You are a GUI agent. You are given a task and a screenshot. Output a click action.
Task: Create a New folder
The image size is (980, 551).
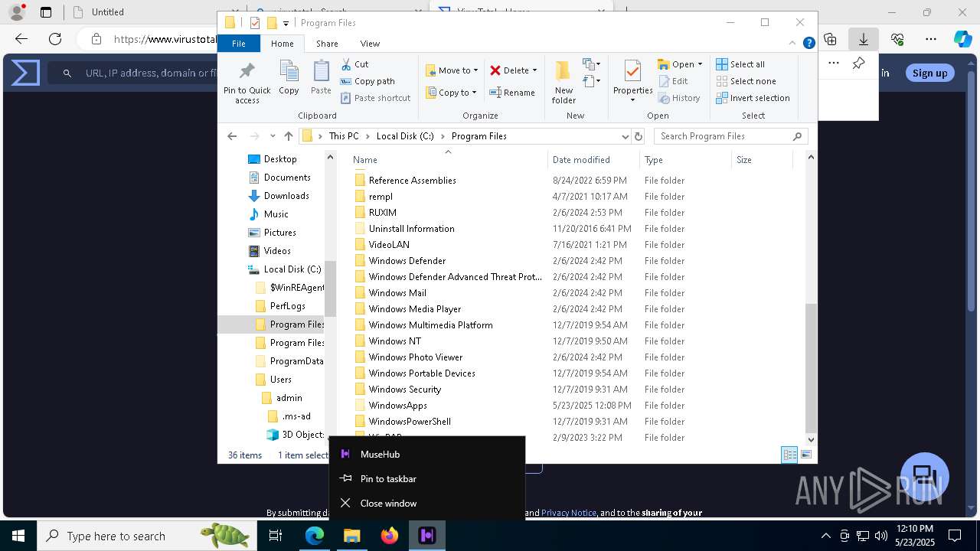point(563,82)
